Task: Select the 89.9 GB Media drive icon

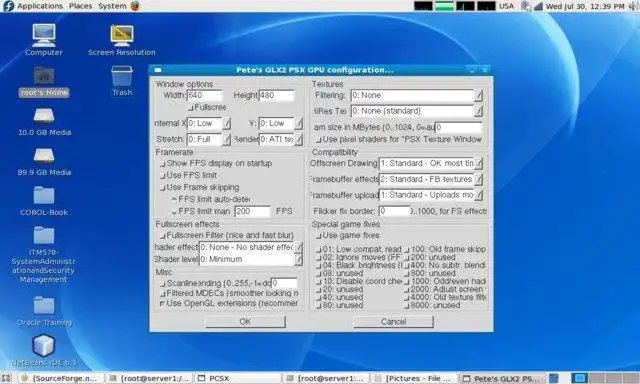Action: [x=44, y=161]
